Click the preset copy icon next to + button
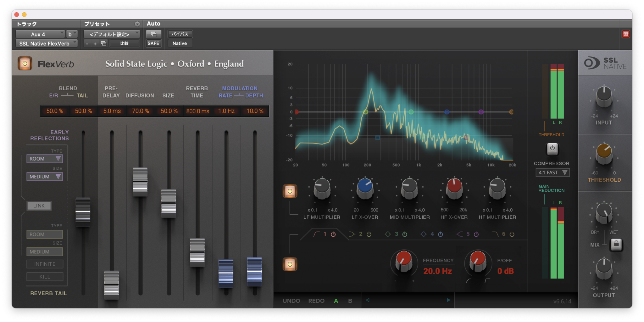This screenshot has height=322, width=644. coord(104,43)
